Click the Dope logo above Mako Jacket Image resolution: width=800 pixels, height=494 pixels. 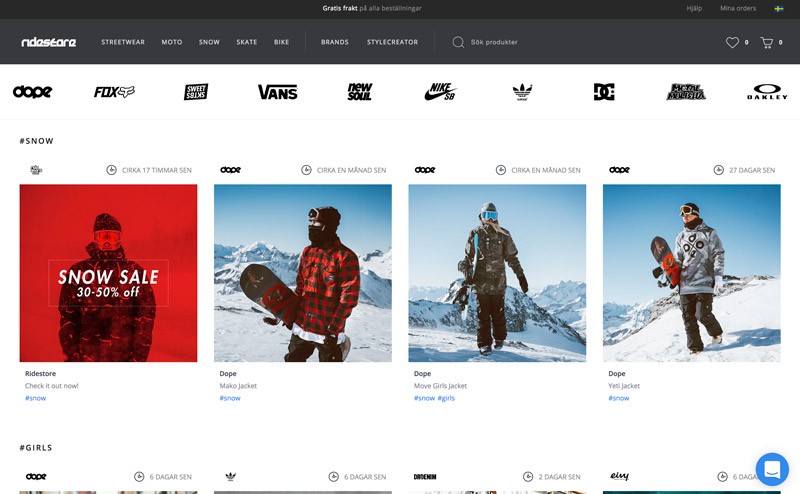click(231, 170)
